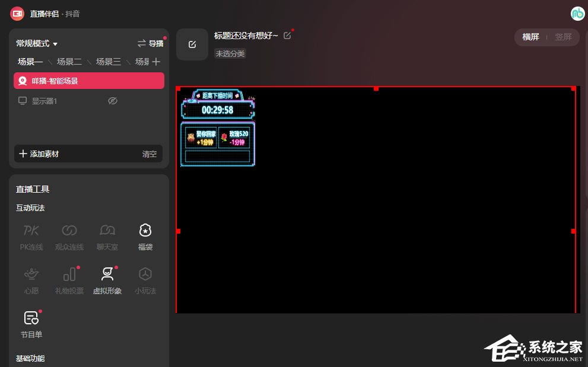This screenshot has width=588, height=367.
Task: Click 添加素材 to add material
Action: (x=39, y=154)
